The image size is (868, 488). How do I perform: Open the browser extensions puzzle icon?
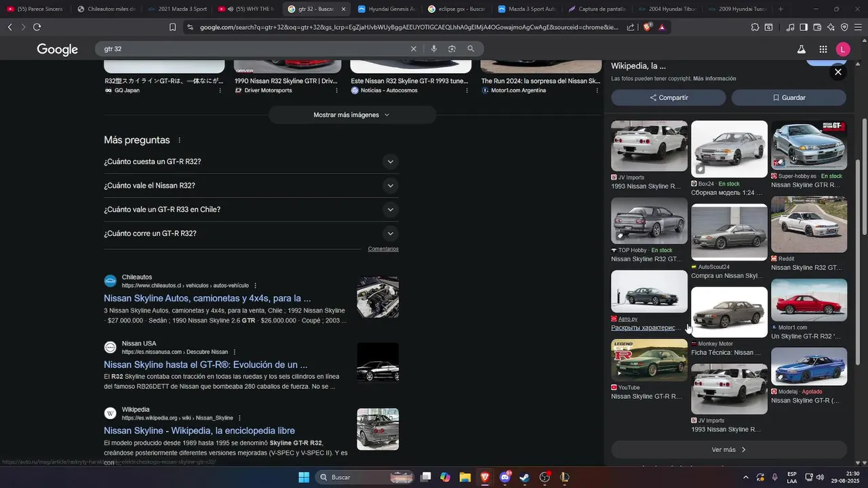[x=755, y=27]
